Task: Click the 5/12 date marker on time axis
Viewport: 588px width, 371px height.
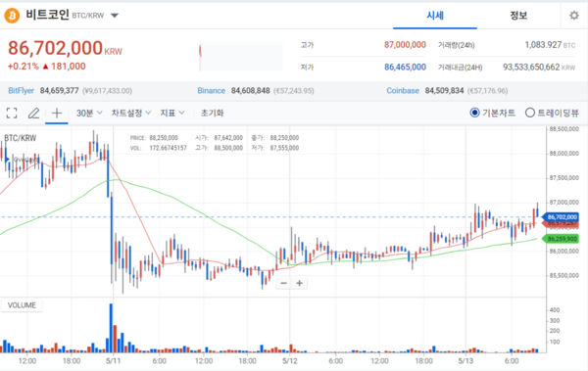Action: coord(289,361)
